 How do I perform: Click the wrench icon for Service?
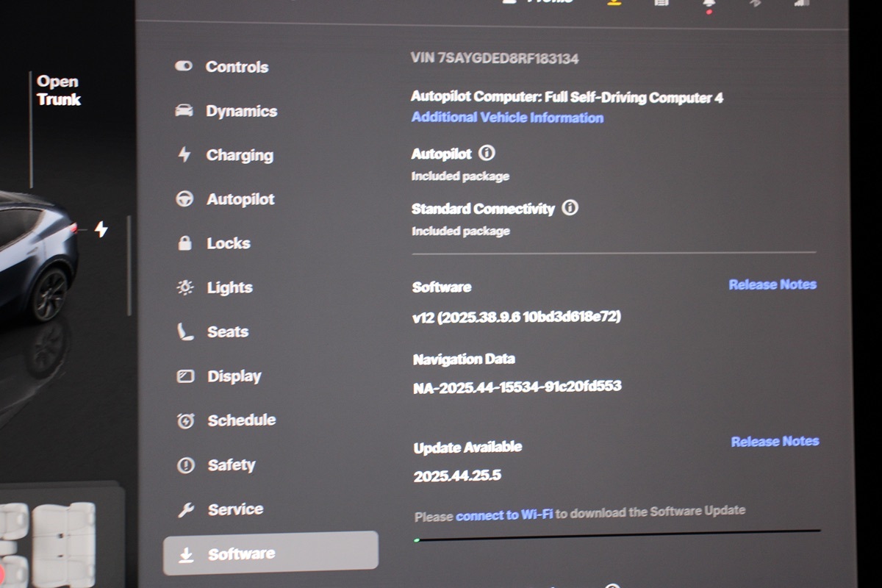(185, 509)
